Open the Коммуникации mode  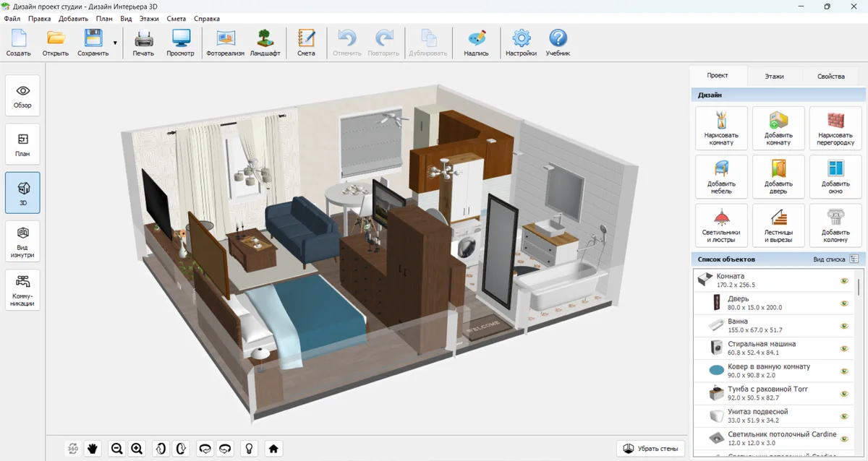coord(22,290)
